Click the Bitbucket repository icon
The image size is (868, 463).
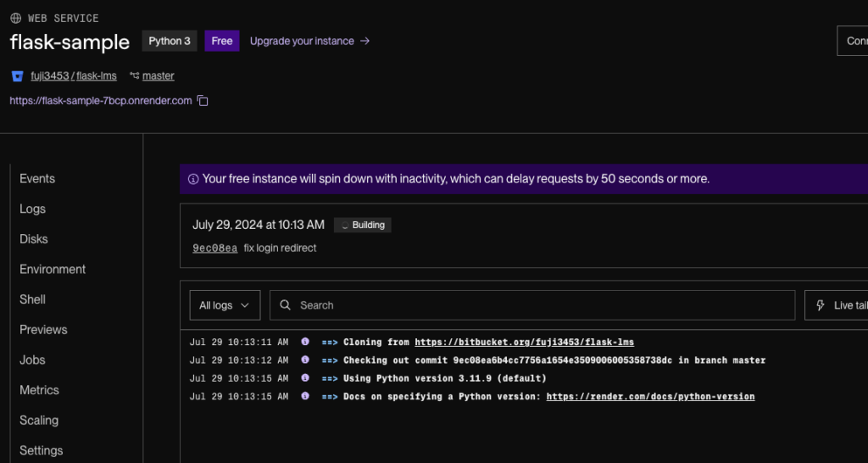coord(17,76)
